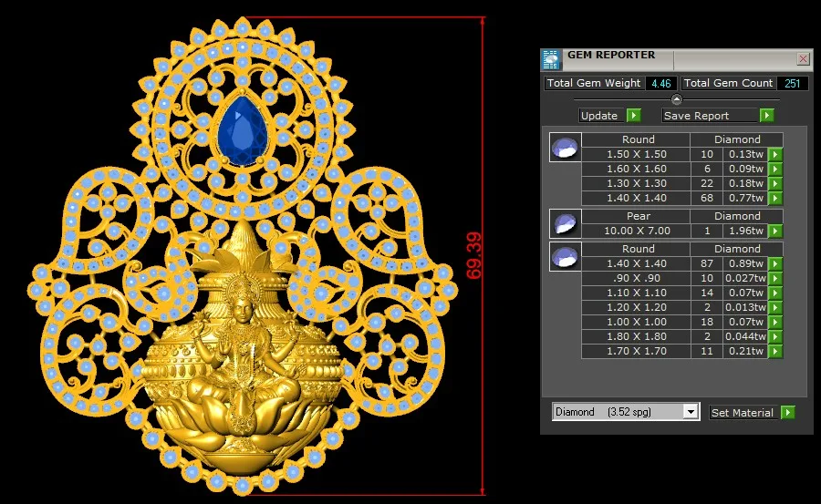Screen dimensions: 821x504
Task: Collapse the panel using the round divider arrow
Action: coord(676,99)
